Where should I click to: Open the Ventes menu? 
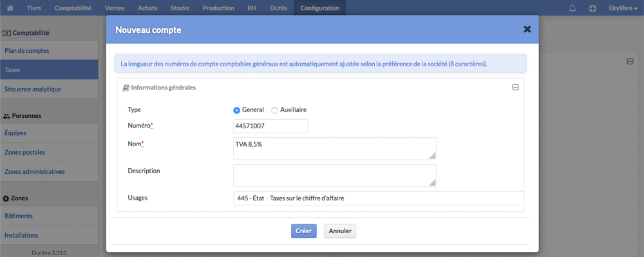[x=115, y=8]
